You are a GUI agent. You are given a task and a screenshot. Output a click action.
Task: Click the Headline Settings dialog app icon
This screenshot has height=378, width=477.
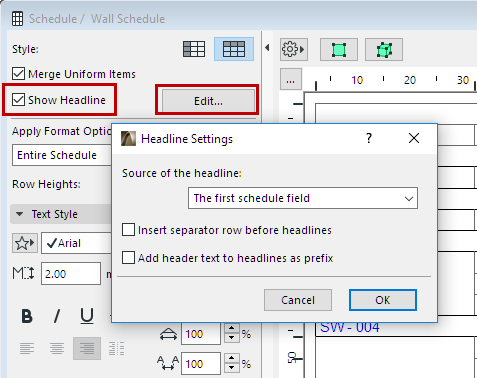click(x=128, y=138)
